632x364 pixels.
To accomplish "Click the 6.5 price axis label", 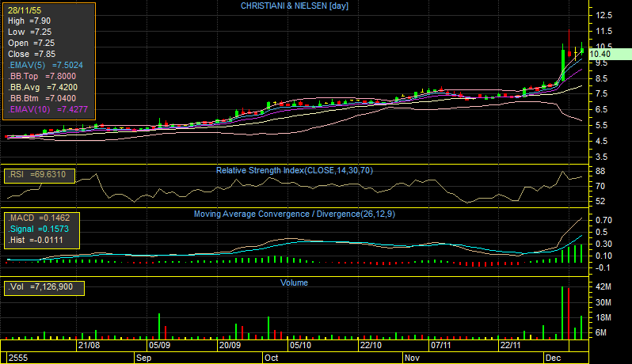I will point(601,109).
